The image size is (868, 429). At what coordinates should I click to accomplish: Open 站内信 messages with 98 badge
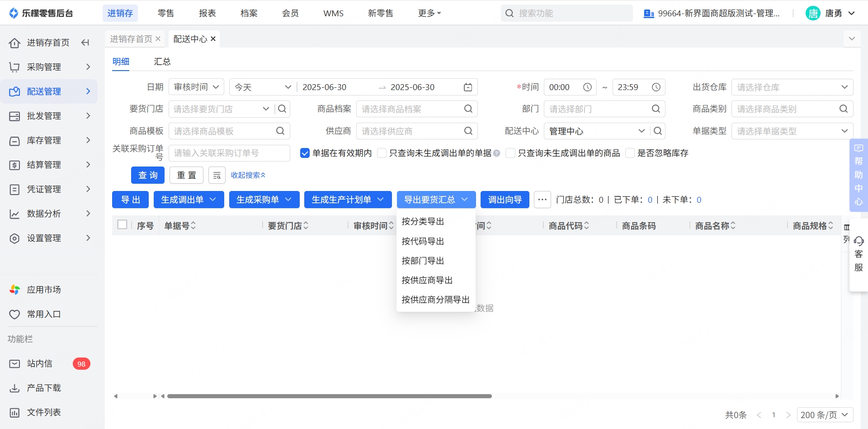[x=50, y=364]
